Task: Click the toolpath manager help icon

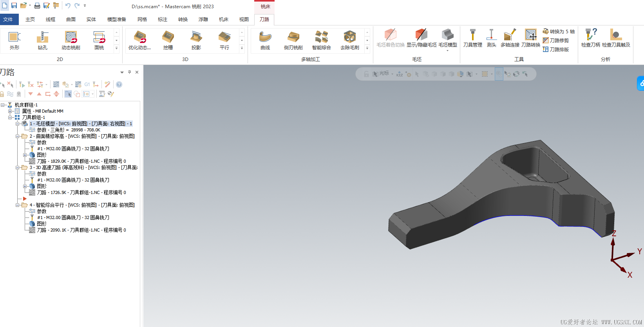Action: click(119, 84)
